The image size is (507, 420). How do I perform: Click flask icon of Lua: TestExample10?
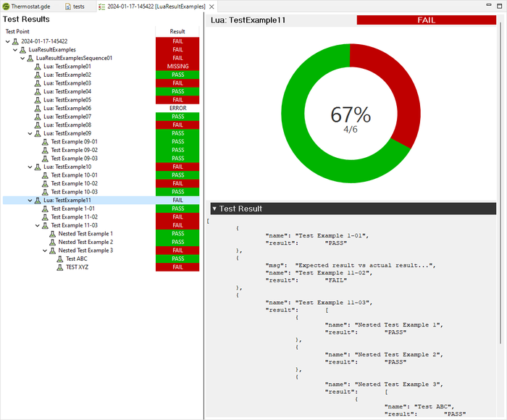tap(38, 167)
